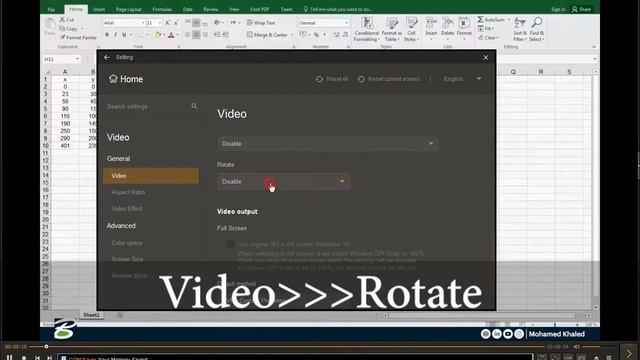Open Home in the settings header
The image size is (640, 360).
click(x=126, y=79)
